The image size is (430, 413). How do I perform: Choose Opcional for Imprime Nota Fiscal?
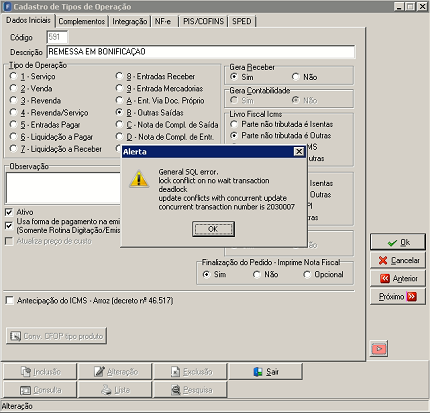click(x=307, y=275)
